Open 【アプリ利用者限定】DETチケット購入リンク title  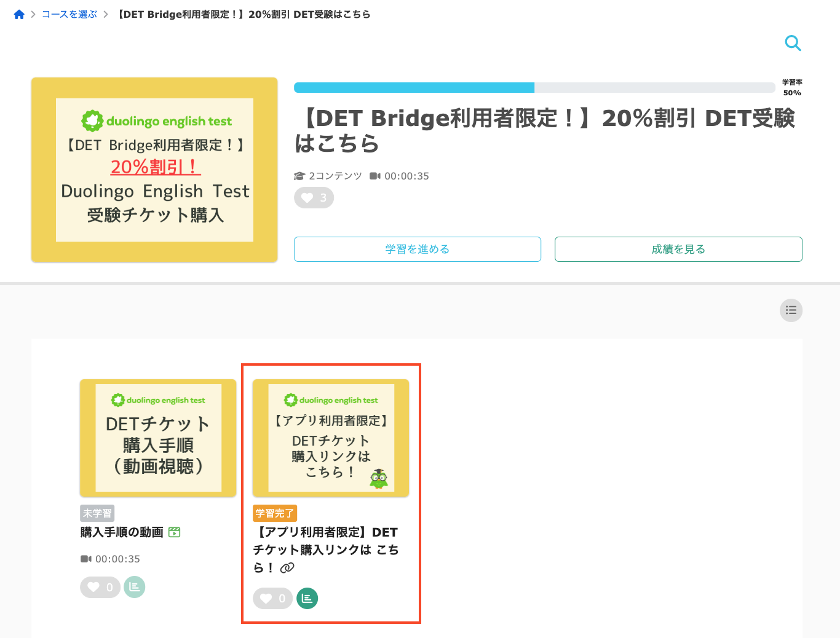tap(326, 549)
